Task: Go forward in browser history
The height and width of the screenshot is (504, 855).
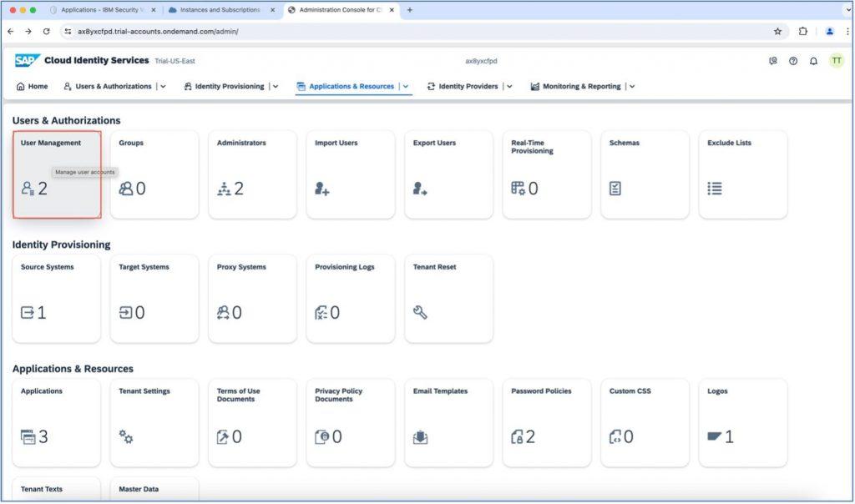Action: click(x=28, y=32)
